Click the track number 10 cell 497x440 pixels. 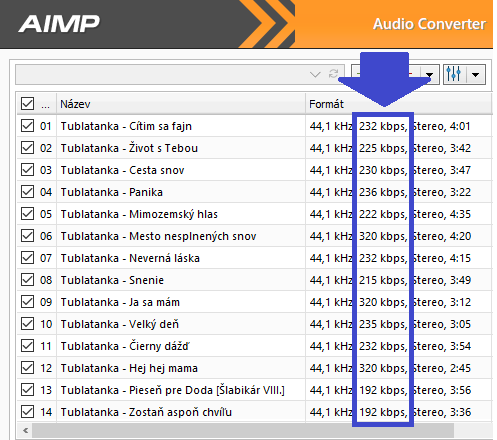tap(46, 324)
